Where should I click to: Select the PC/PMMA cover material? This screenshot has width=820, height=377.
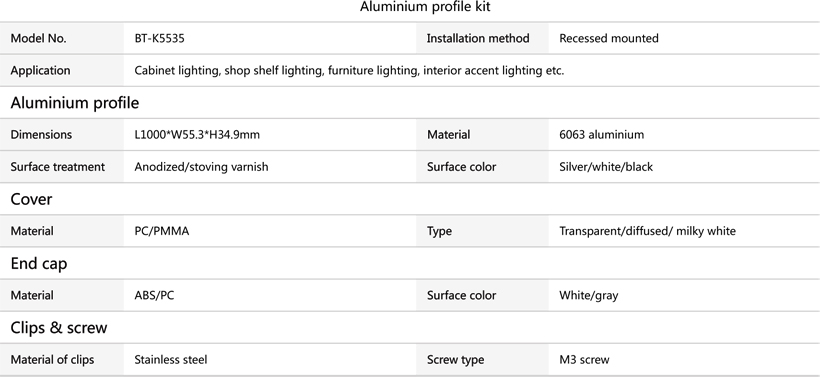click(162, 231)
